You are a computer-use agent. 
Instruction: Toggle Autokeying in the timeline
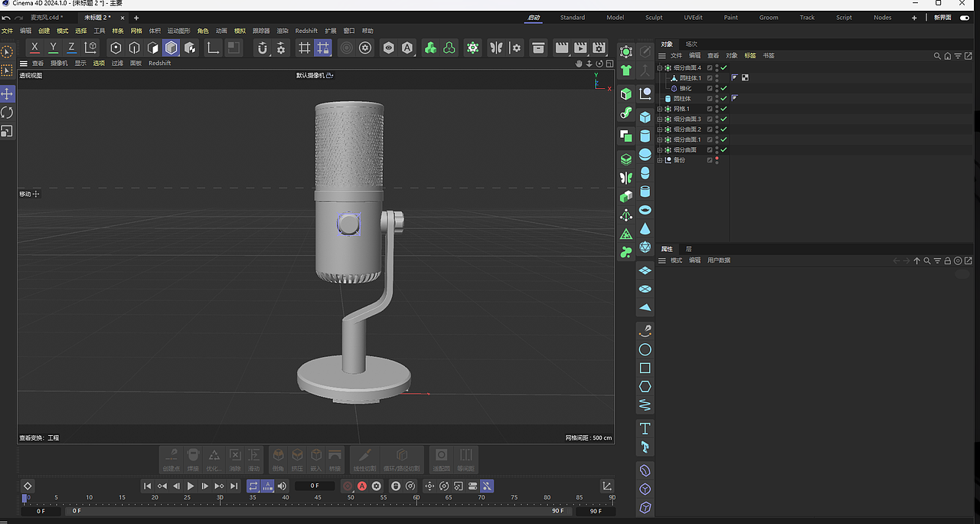click(x=362, y=486)
